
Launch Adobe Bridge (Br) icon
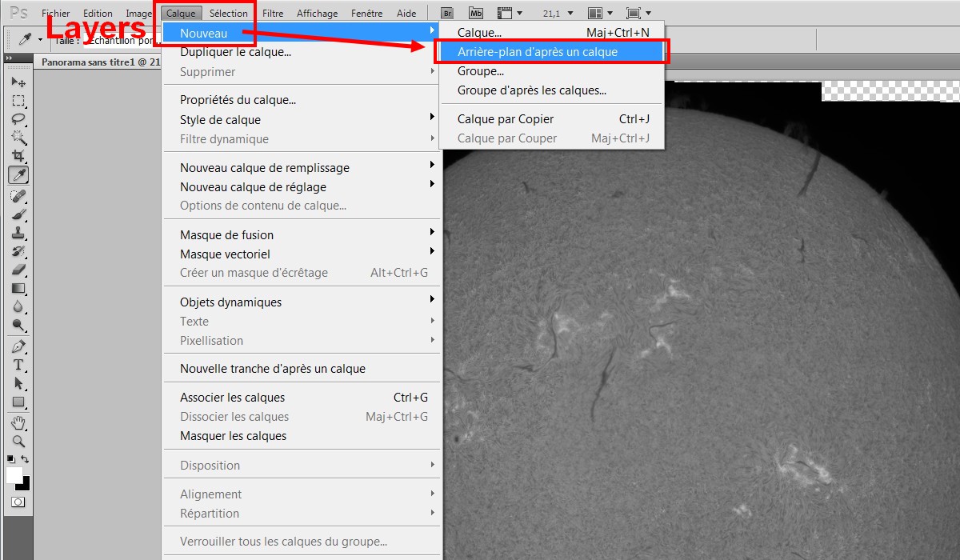point(449,13)
